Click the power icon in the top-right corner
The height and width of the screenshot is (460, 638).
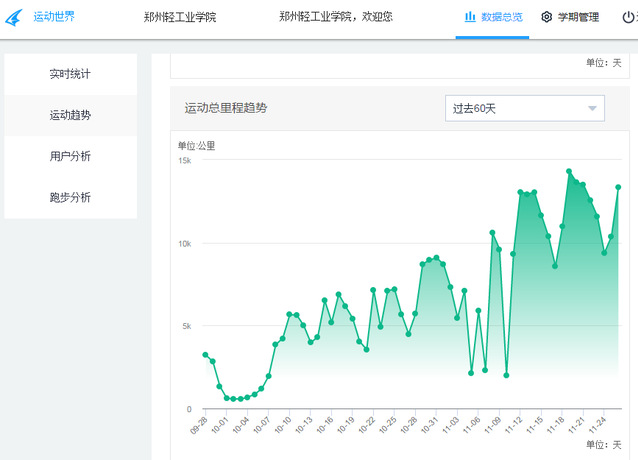628,17
